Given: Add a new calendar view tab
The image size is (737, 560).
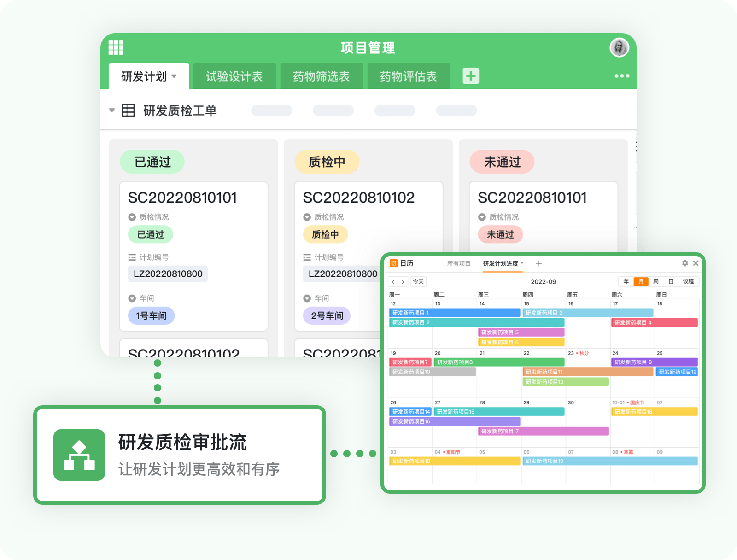Looking at the screenshot, I should point(539,264).
